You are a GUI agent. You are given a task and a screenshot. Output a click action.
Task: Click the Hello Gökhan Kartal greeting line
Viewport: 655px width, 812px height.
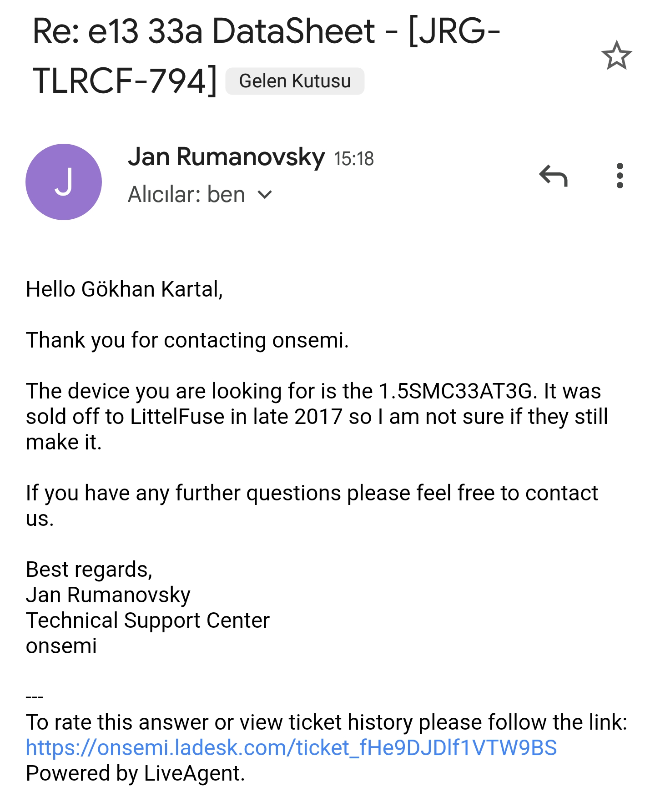click(x=124, y=289)
